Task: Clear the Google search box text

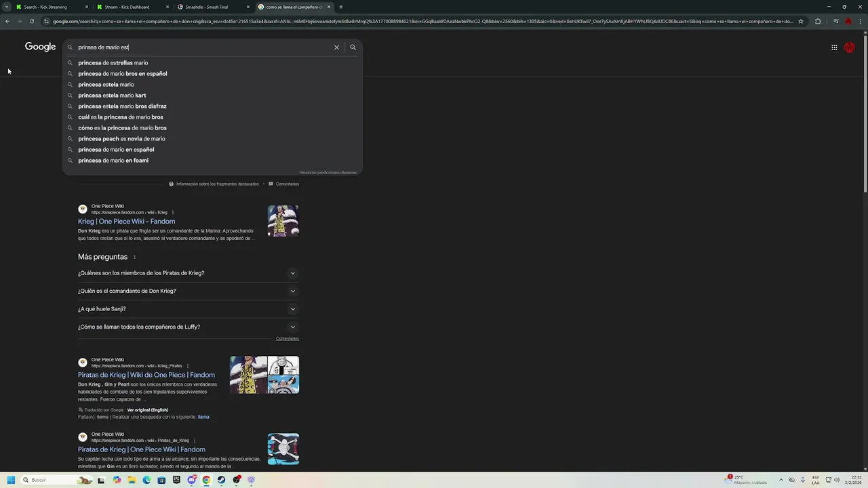Action: tap(336, 47)
